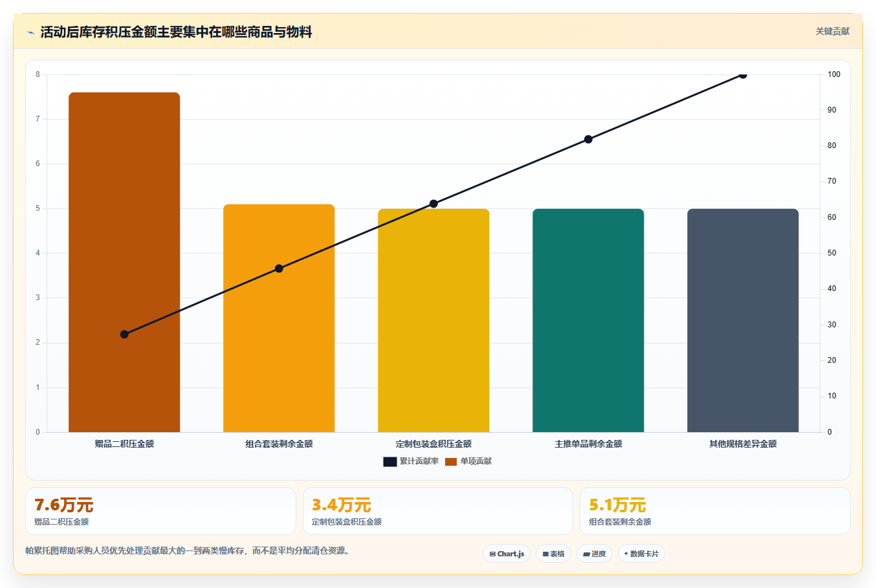Click the 其他规格差异金额 axis label
Viewport: 876px width, 588px height.
[x=743, y=444]
